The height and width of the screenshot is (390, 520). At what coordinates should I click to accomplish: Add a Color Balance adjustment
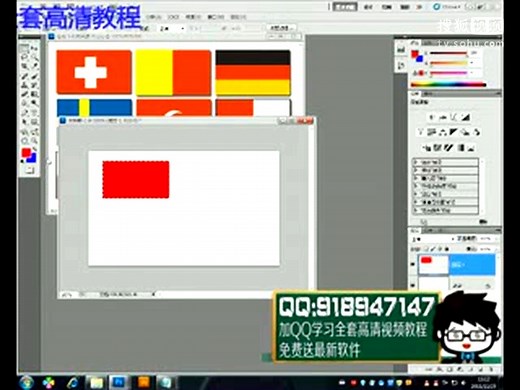pos(443,132)
